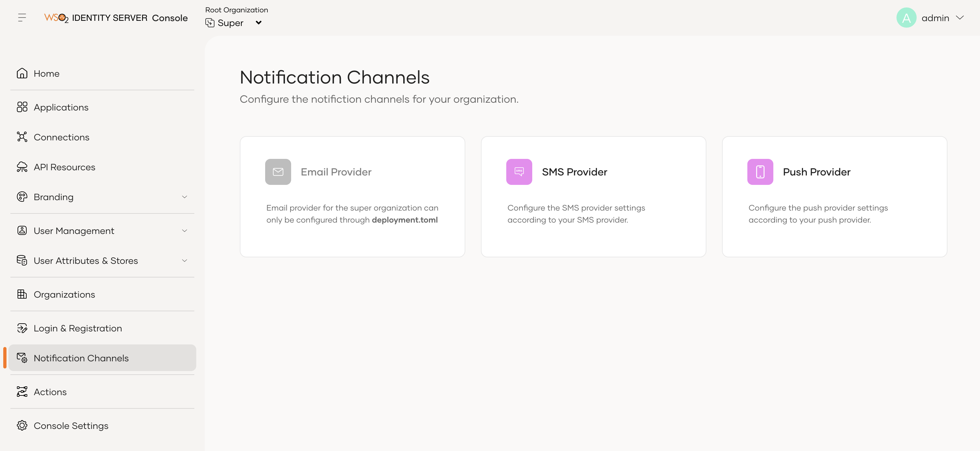Viewport: 980px width, 451px height.
Task: Select the Connections icon
Action: 22,137
